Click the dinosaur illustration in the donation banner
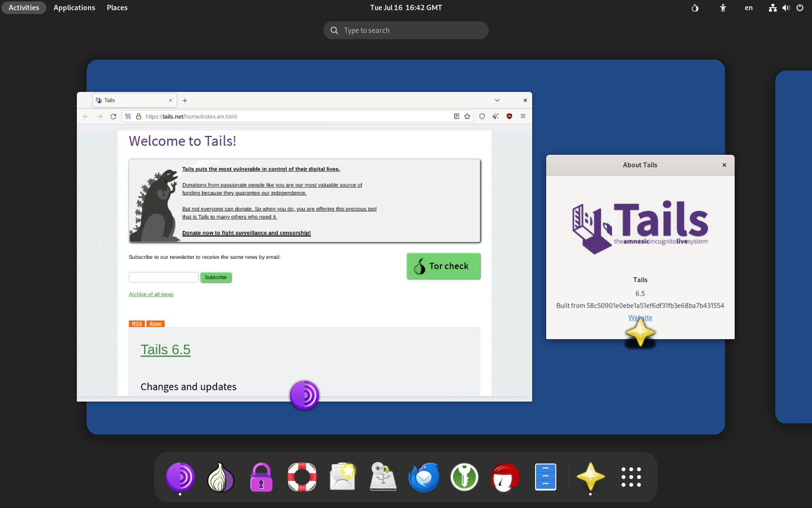The width and height of the screenshot is (812, 508). pyautogui.click(x=155, y=205)
